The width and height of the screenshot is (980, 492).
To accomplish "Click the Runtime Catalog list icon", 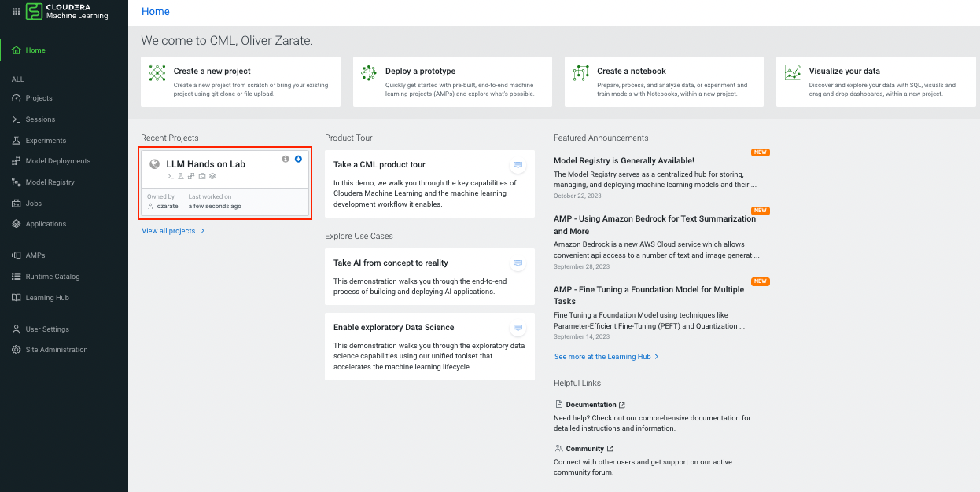I will 17,277.
